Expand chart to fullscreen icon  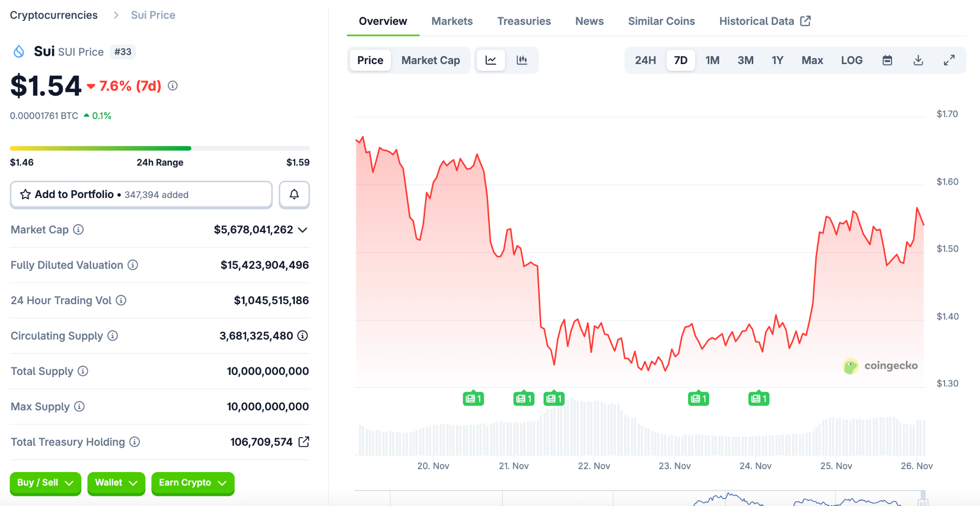point(949,60)
